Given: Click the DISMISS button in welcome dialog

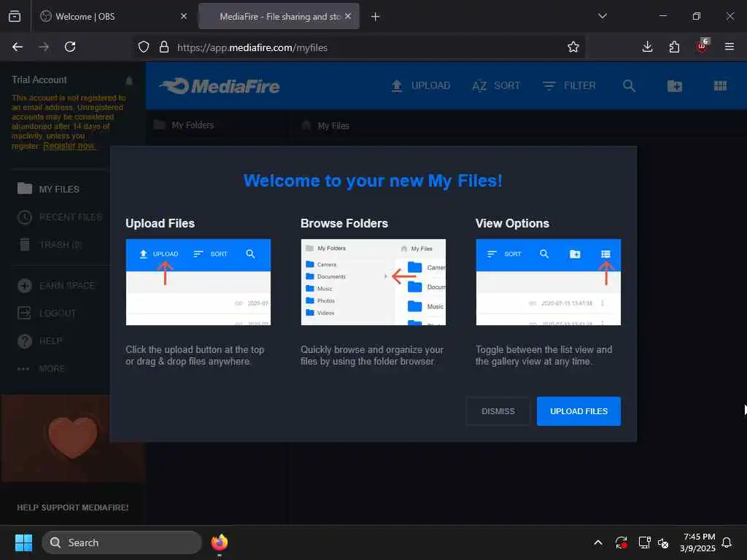Looking at the screenshot, I should coord(498,411).
